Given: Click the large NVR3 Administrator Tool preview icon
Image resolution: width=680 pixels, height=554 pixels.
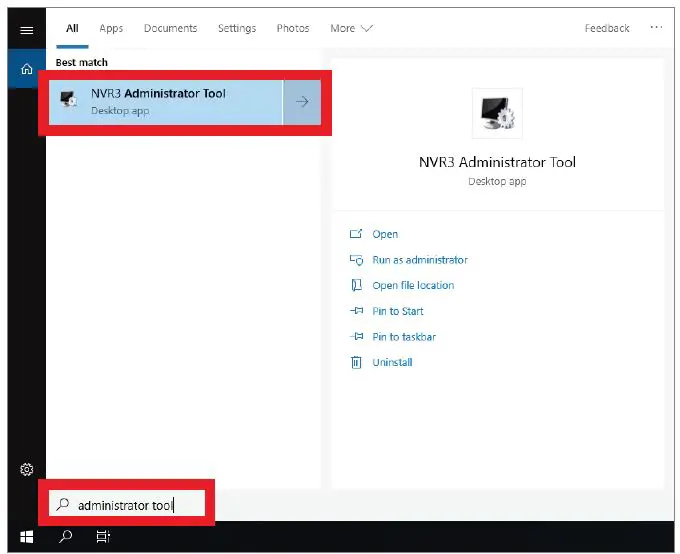Looking at the screenshot, I should point(497,113).
